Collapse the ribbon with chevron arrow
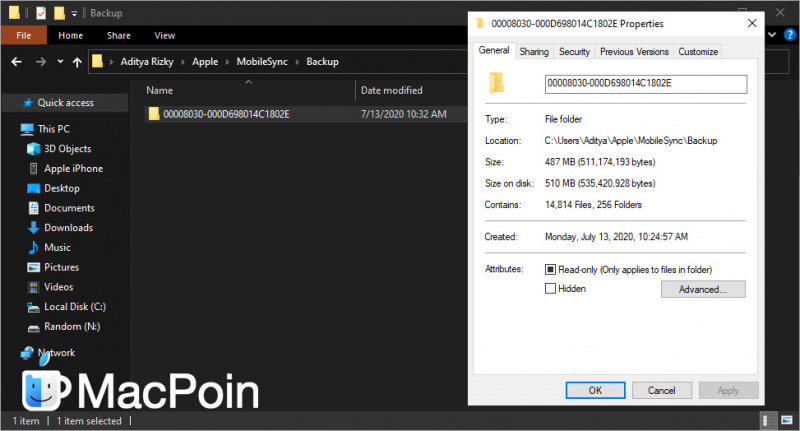This screenshot has width=800, height=431. tap(772, 35)
